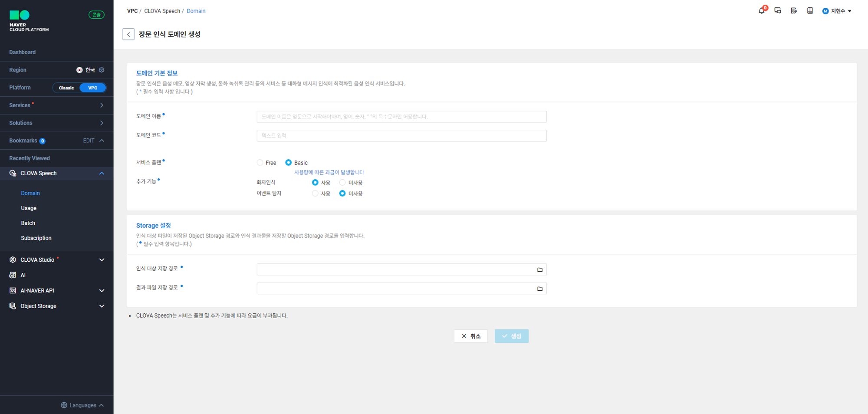This screenshot has height=414, width=868.
Task: Focus the 인식 대상 저장 경로 field
Action: click(x=401, y=269)
